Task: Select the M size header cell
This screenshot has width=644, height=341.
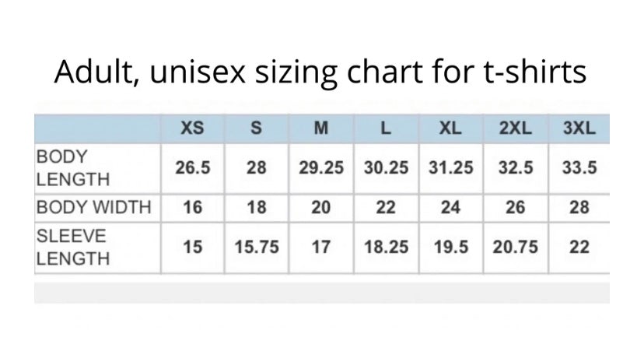Action: (x=321, y=128)
